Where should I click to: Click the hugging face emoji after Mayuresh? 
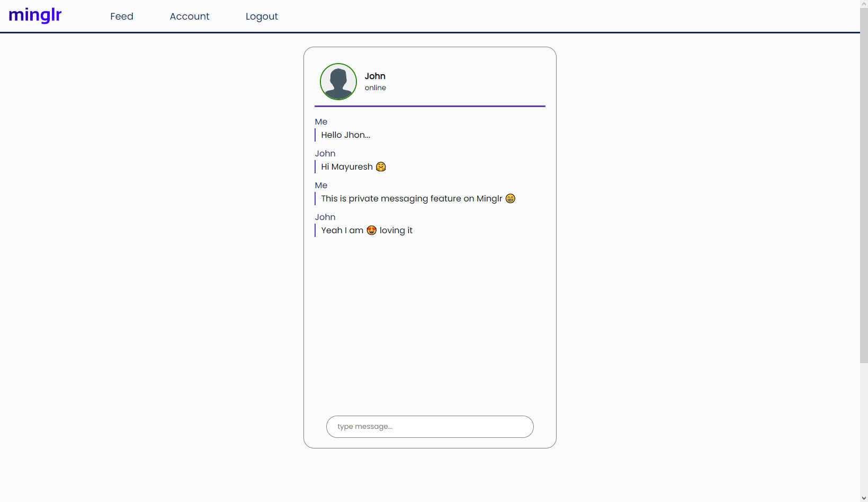click(x=381, y=167)
